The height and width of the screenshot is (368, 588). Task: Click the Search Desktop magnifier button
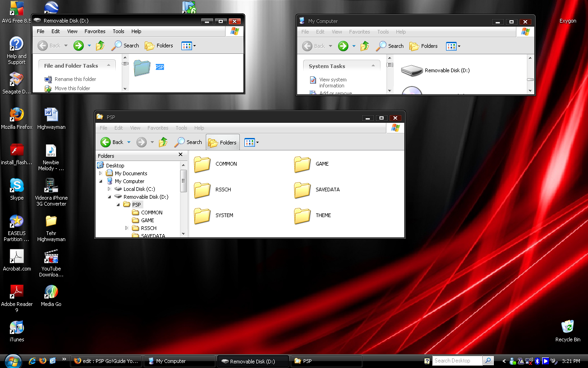point(488,361)
